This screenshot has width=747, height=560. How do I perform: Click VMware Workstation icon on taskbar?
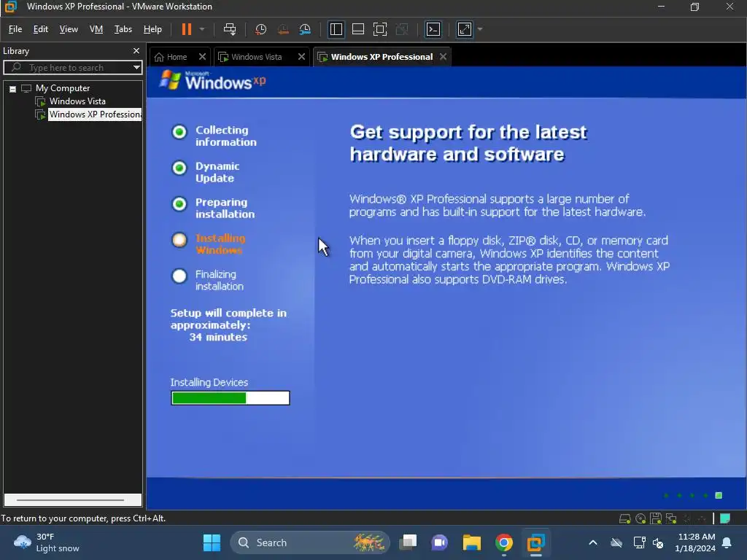[x=535, y=542]
